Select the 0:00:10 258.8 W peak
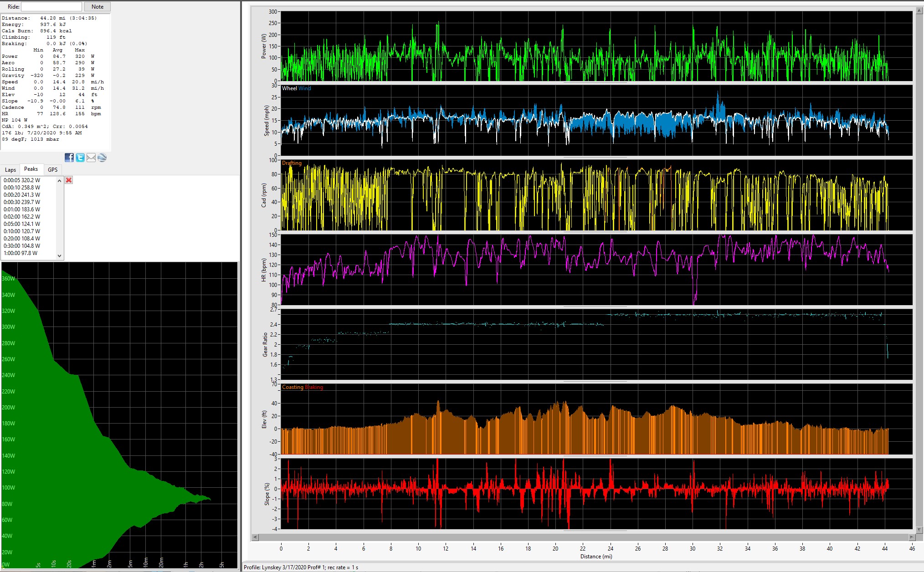Screen dimensions: 924x572 point(22,188)
